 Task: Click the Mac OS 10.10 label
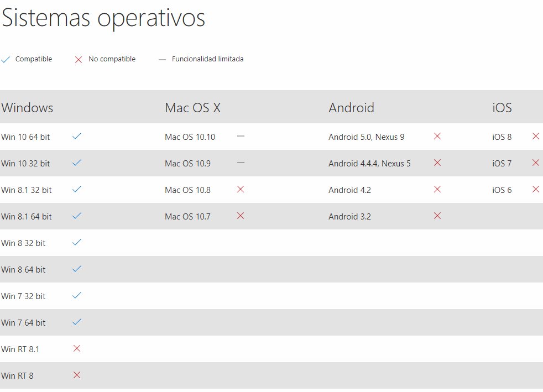pos(190,137)
